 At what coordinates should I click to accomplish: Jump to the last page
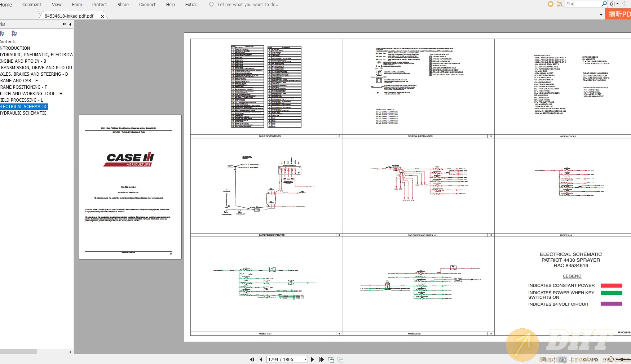[321, 359]
